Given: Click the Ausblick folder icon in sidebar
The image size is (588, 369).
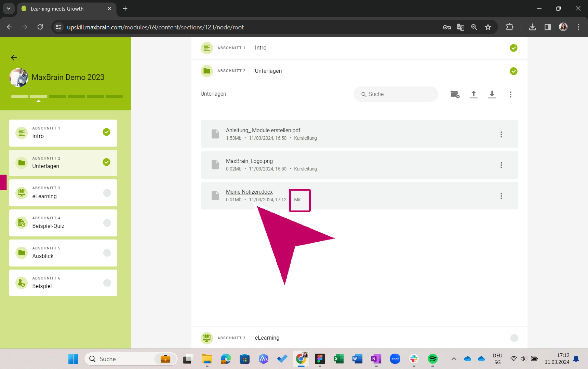Looking at the screenshot, I should pyautogui.click(x=22, y=253).
